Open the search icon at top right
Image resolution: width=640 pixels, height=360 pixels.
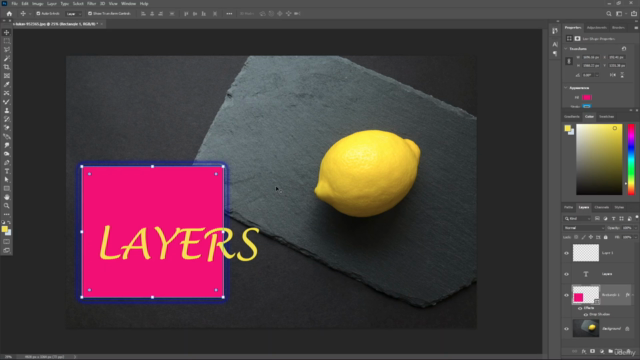tap(609, 13)
